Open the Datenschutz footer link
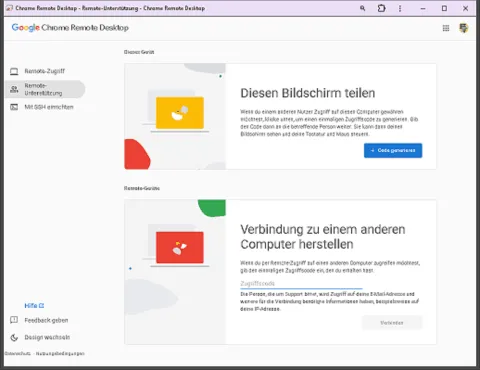Screen dimensions: 480x370 [x=18, y=353]
